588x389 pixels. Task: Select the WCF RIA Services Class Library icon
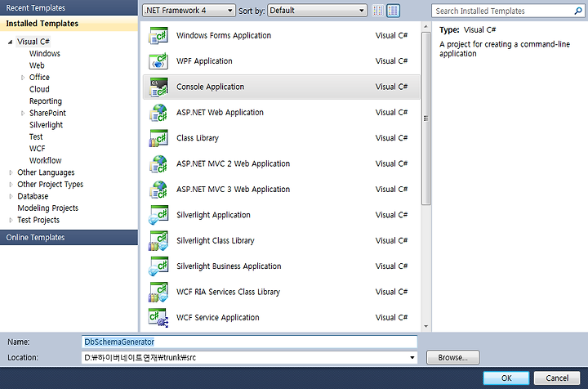[158, 293]
